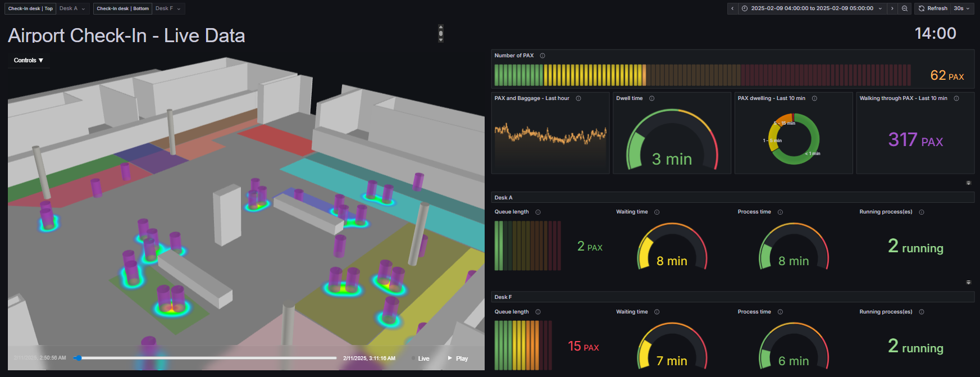
Task: Open the Desk F bottom desk dropdown
Action: point(168,8)
